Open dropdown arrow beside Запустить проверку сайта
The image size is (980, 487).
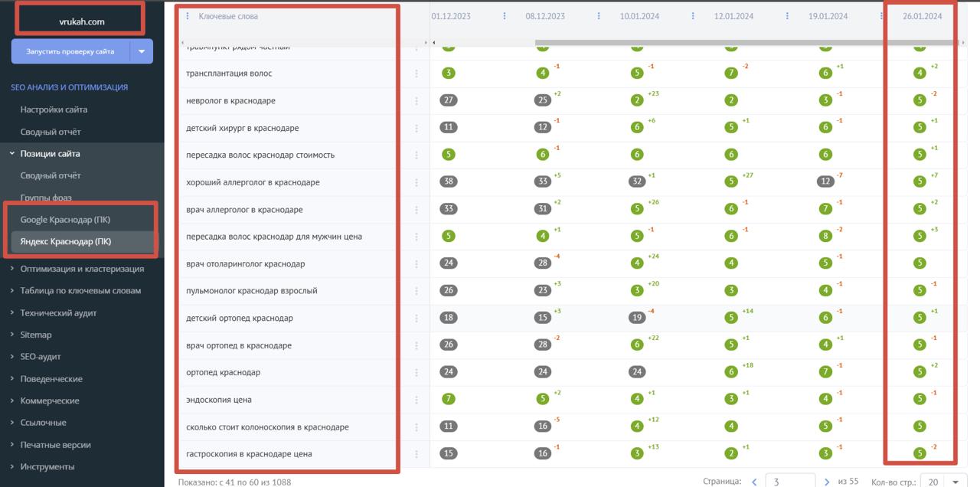142,51
